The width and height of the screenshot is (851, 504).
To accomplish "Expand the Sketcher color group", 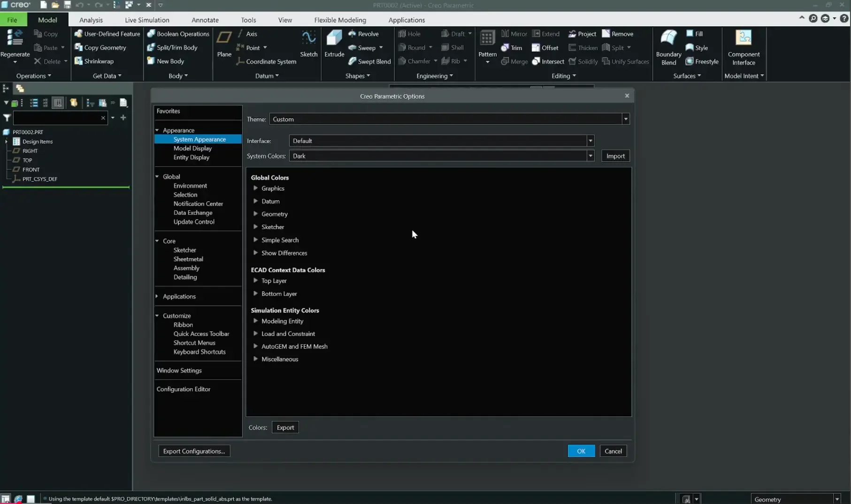I will click(255, 227).
